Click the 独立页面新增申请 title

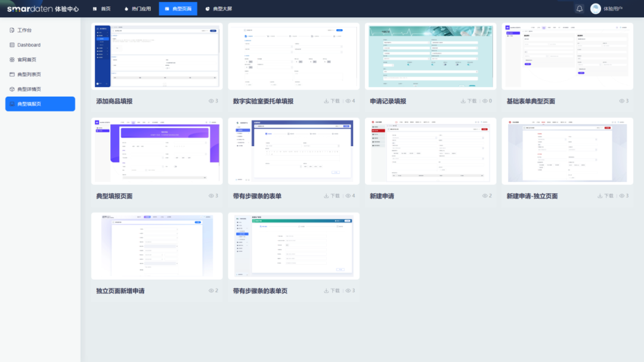(x=120, y=291)
